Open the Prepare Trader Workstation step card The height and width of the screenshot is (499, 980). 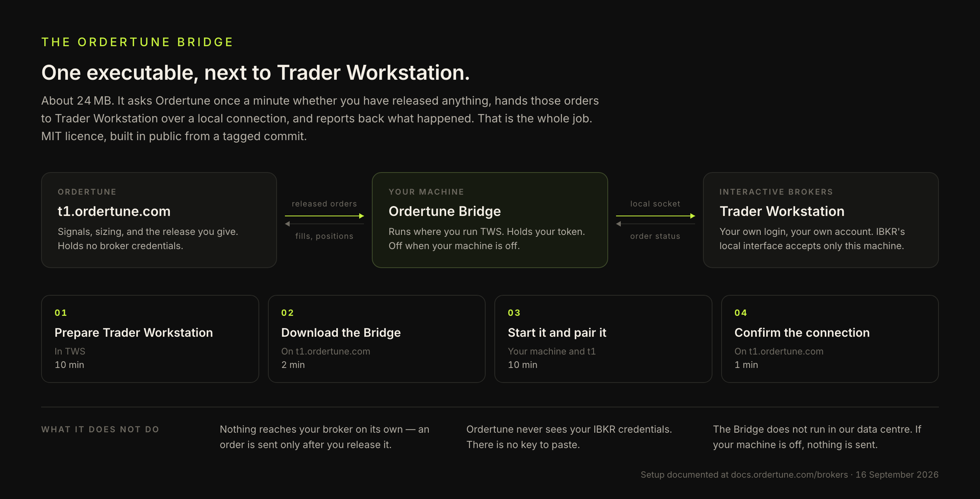[150, 339]
